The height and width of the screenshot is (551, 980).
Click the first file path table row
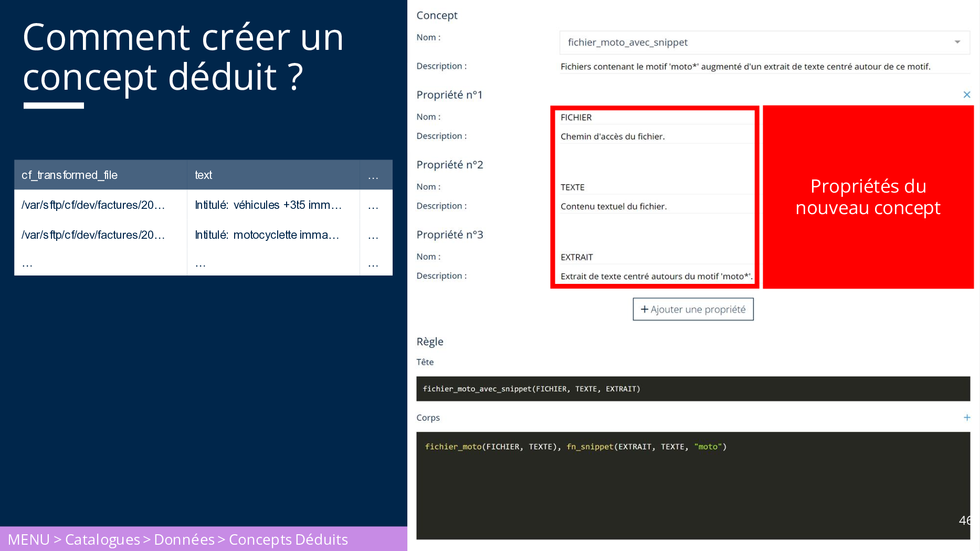(93, 205)
